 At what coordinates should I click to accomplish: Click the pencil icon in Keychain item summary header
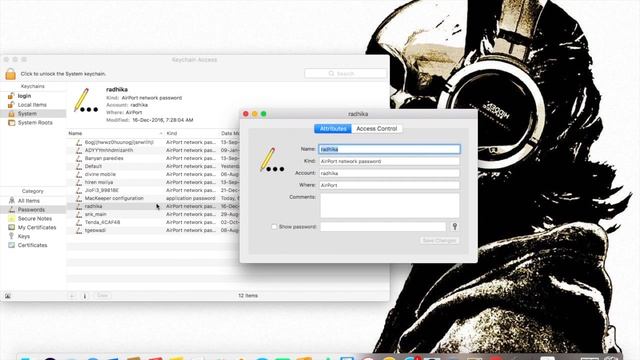(x=86, y=100)
